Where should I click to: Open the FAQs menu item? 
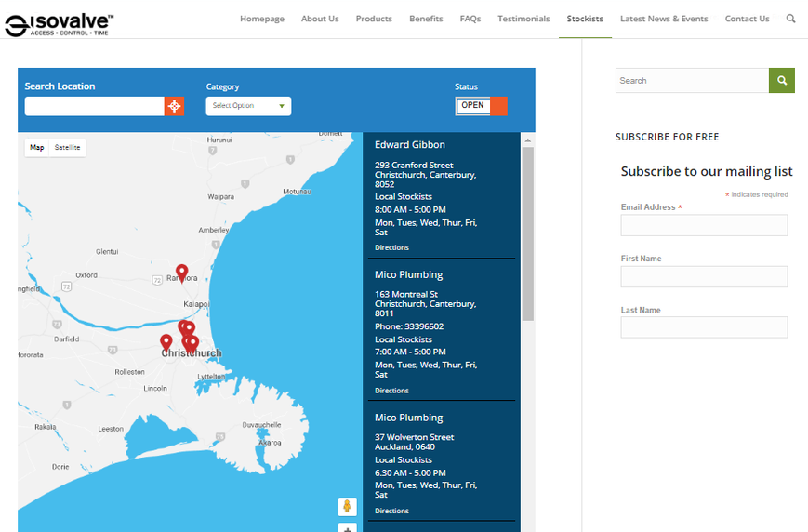click(470, 19)
